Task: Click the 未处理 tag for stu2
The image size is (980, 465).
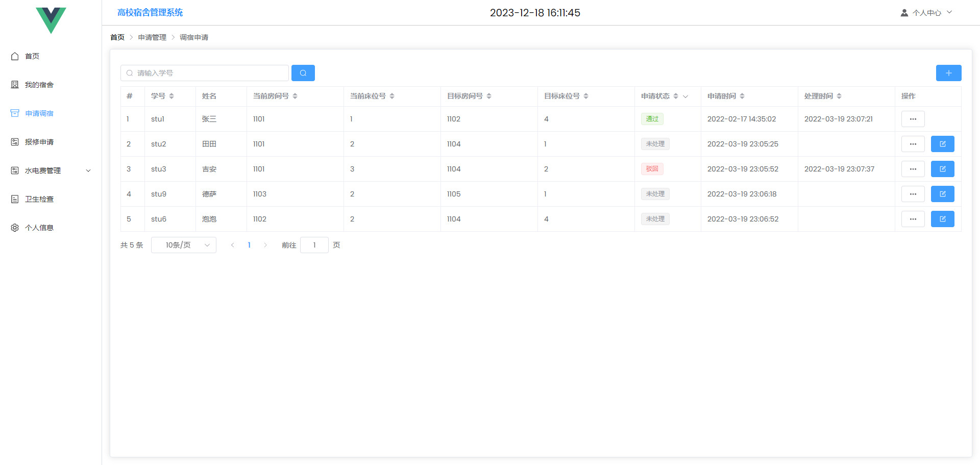Action: pos(655,144)
